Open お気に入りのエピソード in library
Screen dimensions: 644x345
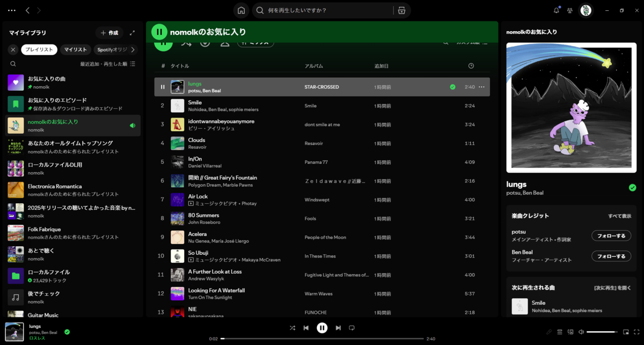tap(73, 104)
